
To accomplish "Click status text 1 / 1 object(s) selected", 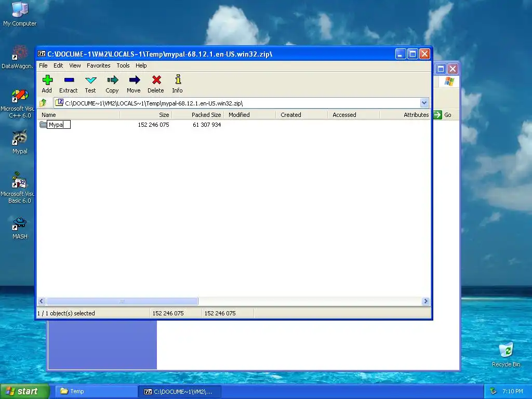I will click(x=66, y=313).
